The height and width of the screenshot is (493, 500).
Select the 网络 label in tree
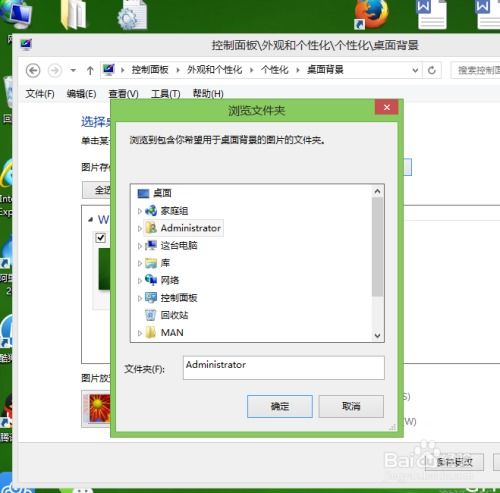pyautogui.click(x=170, y=280)
